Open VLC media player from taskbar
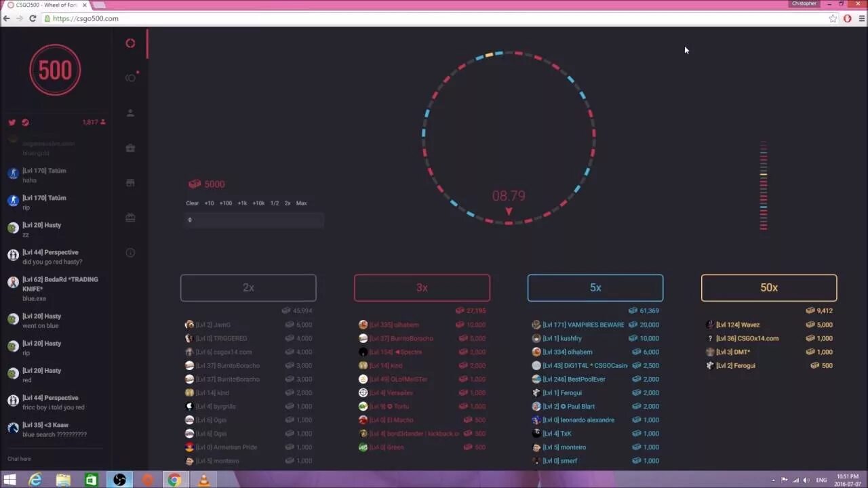Screen dimensions: 868x488 pyautogui.click(x=203, y=480)
